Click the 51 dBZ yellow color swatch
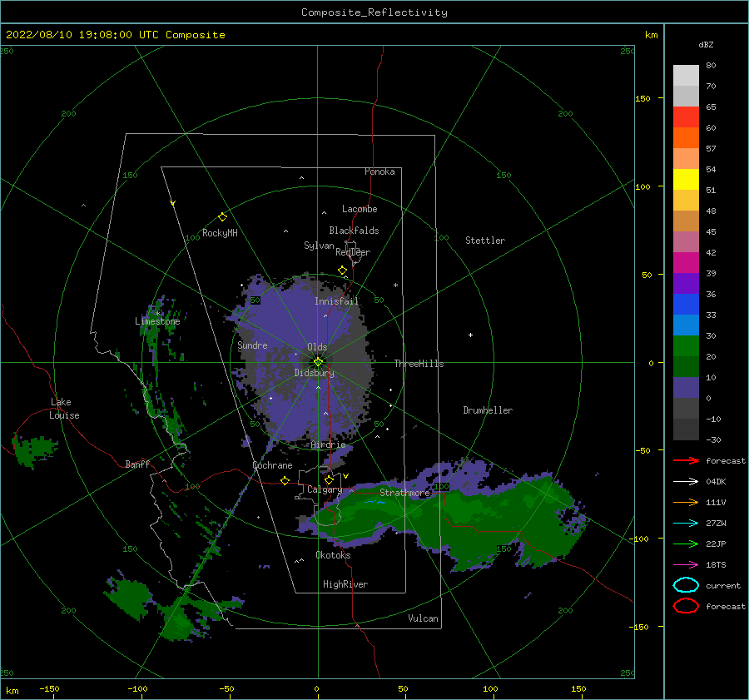749x700 pixels. pyautogui.click(x=686, y=179)
